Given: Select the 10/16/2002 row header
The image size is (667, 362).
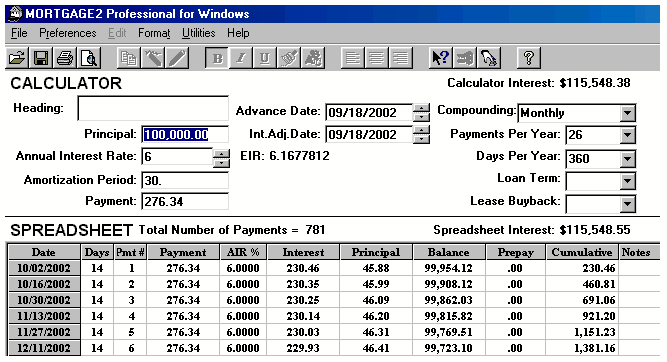Looking at the screenshot, I should click(x=44, y=284).
